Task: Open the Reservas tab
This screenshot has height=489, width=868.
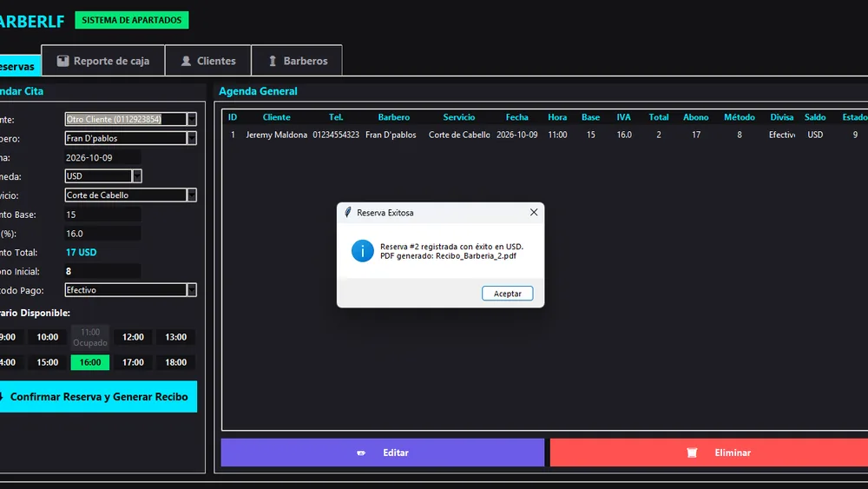Action: (19, 66)
